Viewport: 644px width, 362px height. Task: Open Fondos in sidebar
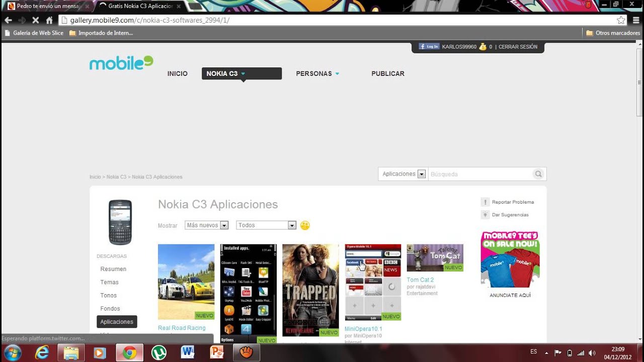point(110,308)
